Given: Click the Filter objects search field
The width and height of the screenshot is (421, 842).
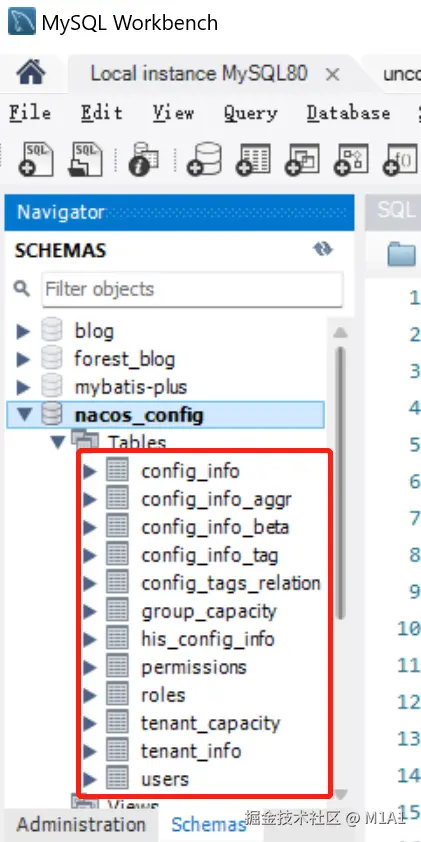Looking at the screenshot, I should [192, 289].
